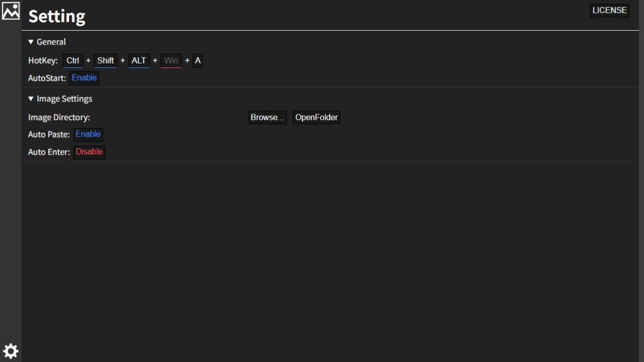Disable the Auto Paste setting
Screen dimensions: 644x362
88,134
